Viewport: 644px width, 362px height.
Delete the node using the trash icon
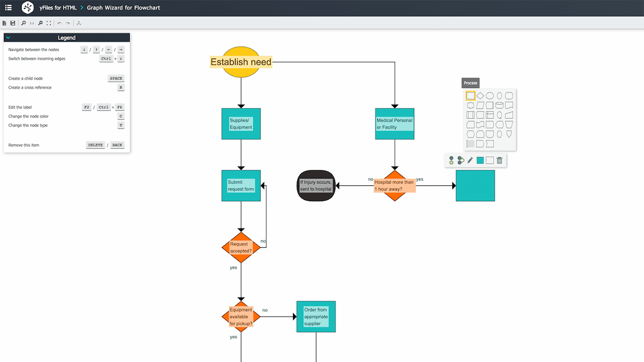499,160
